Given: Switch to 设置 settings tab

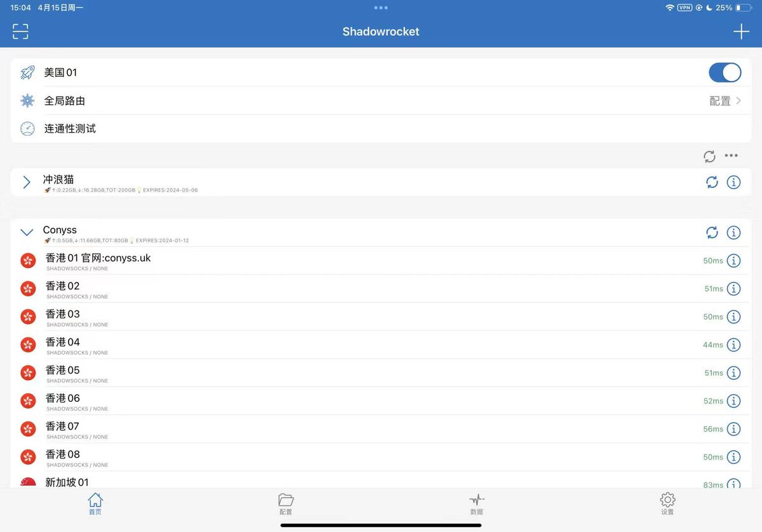Looking at the screenshot, I should coord(667,503).
